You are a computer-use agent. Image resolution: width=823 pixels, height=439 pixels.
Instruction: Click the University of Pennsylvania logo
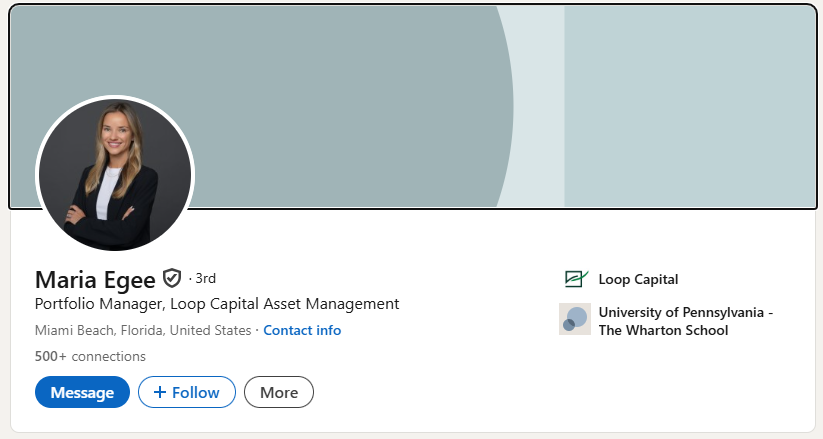(x=574, y=319)
